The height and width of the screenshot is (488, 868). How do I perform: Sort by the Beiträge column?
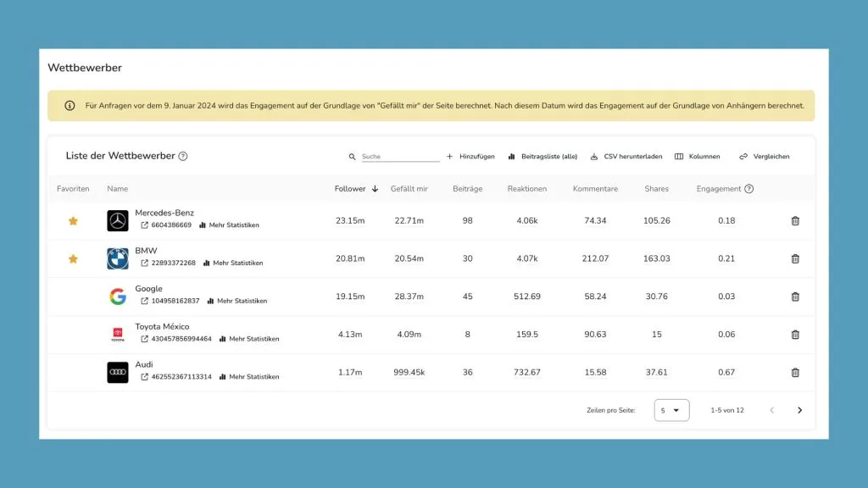click(467, 189)
